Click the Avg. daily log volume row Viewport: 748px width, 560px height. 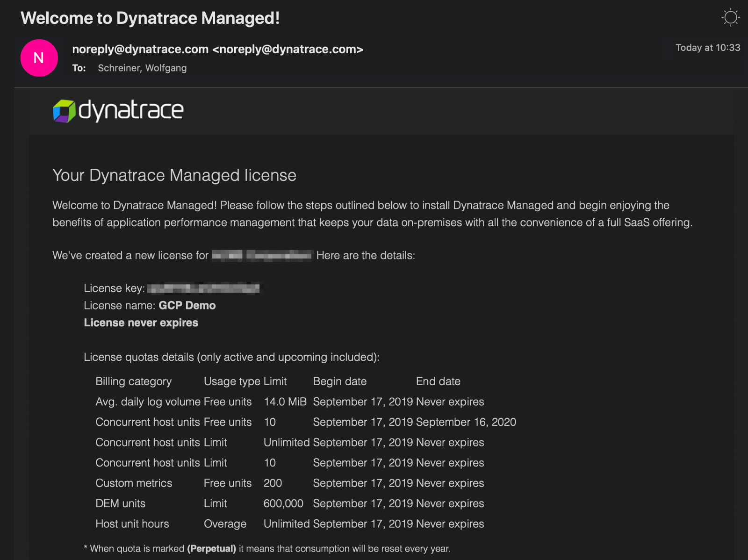pyautogui.click(x=290, y=402)
